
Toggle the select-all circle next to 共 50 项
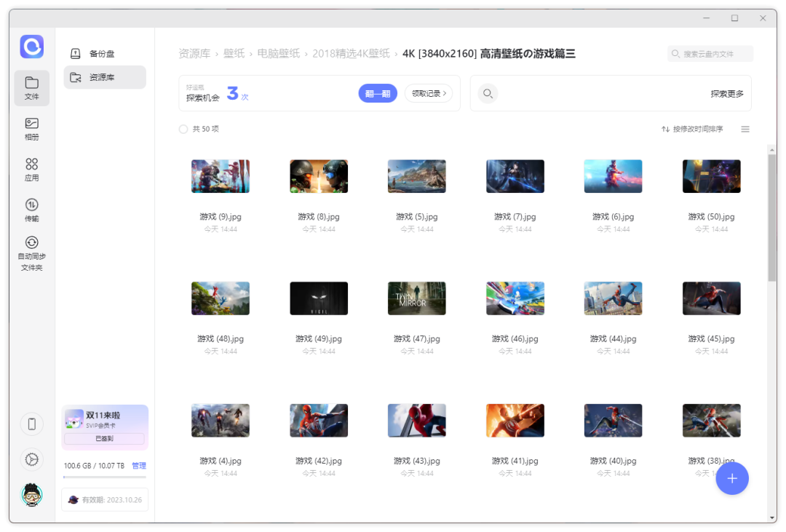[x=183, y=130]
